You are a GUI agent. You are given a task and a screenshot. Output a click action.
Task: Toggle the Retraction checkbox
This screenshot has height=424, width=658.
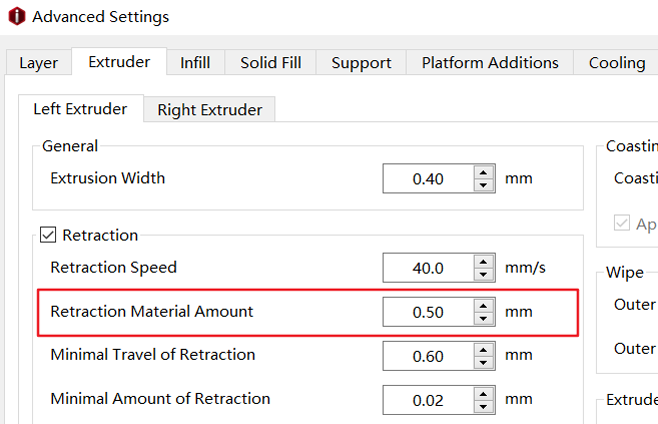48,235
